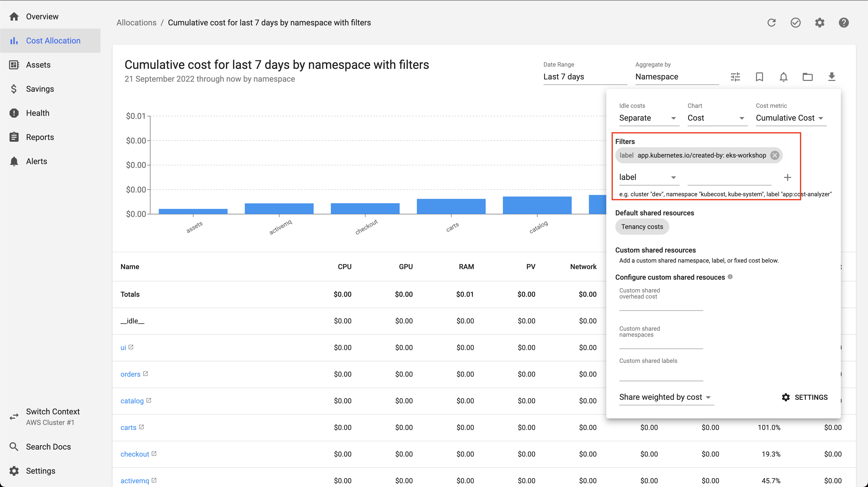
Task: Save report with bookmark icon
Action: click(759, 77)
